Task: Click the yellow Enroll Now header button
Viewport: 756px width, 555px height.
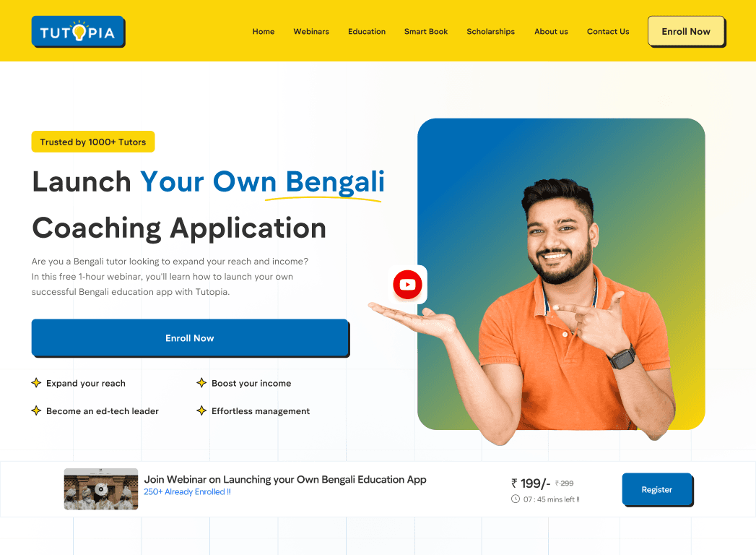Action: pos(687,31)
